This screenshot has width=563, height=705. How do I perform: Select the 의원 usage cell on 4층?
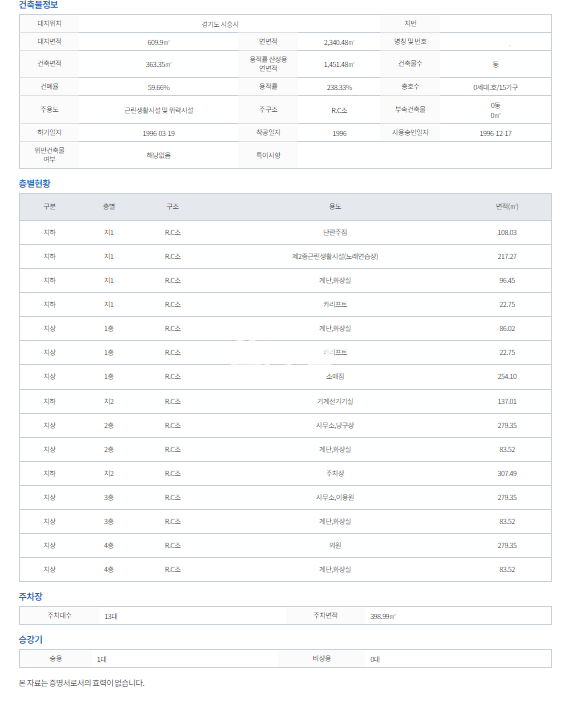point(335,545)
